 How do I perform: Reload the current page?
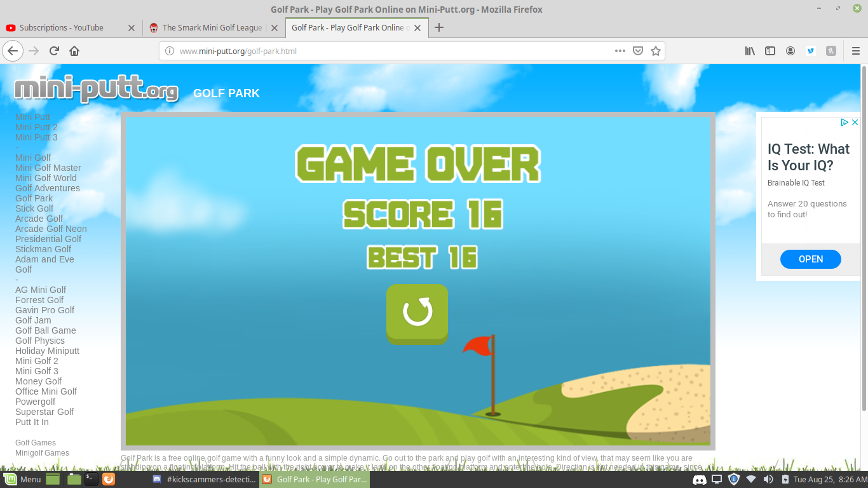(54, 51)
